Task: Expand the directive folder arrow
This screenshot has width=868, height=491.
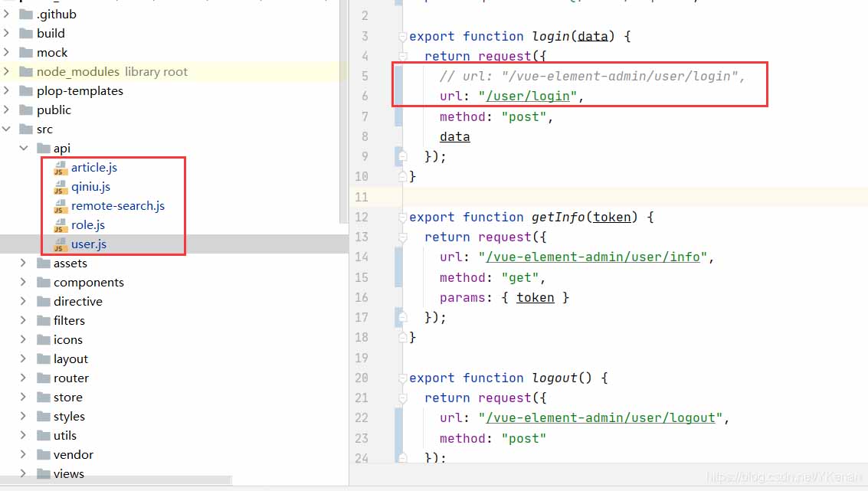Action: tap(23, 301)
